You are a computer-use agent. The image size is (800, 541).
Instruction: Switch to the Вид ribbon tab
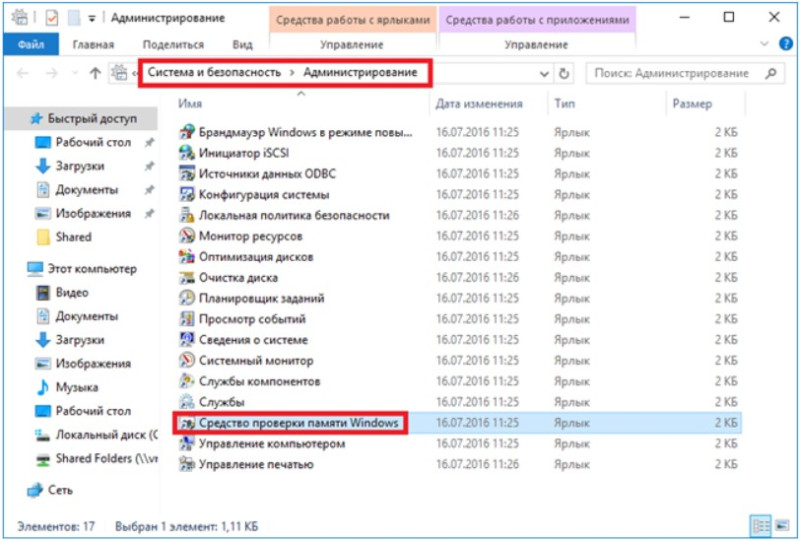(x=242, y=44)
